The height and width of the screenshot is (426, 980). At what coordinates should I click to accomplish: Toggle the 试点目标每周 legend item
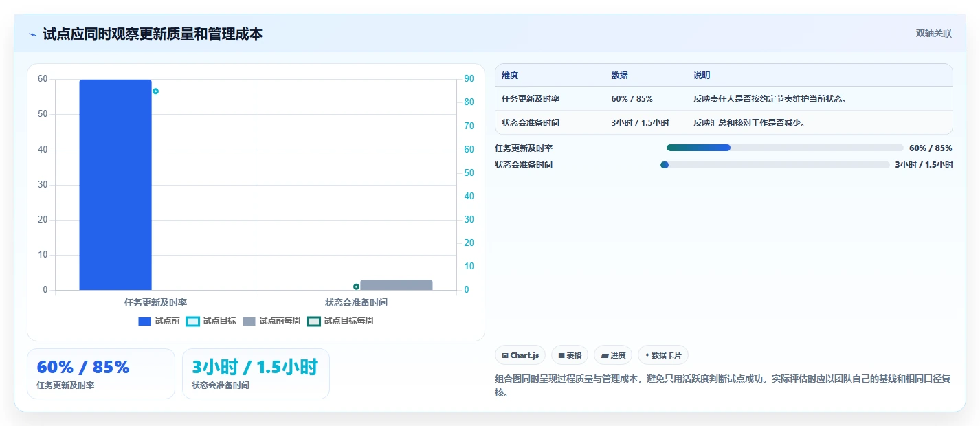click(x=340, y=321)
